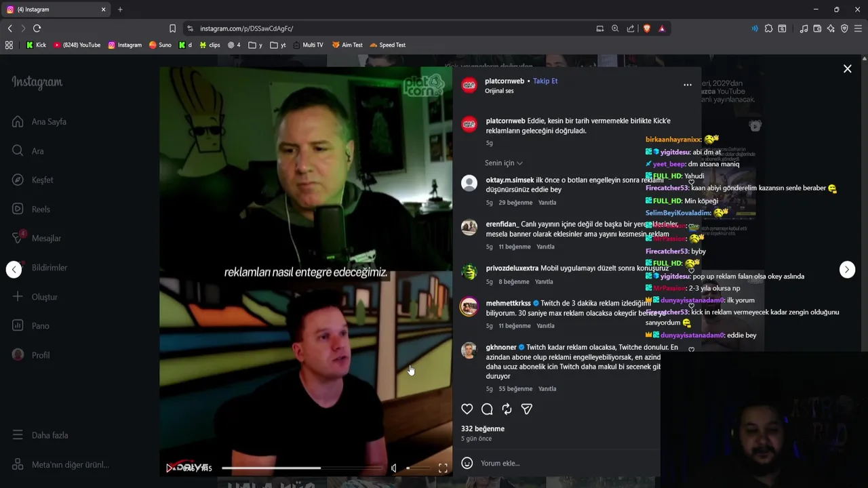
Task: Open Daha fazla menu in sidebar
Action: pyautogui.click(x=40, y=435)
